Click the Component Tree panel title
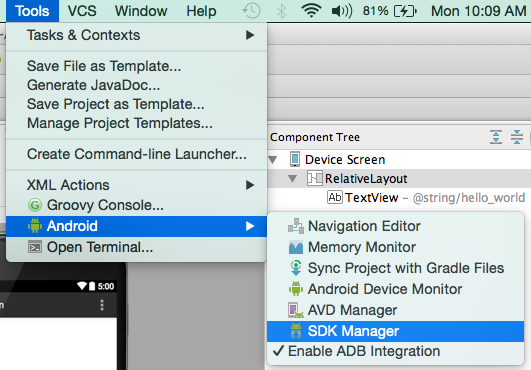Viewport: 531px width, 370px height. click(x=315, y=137)
